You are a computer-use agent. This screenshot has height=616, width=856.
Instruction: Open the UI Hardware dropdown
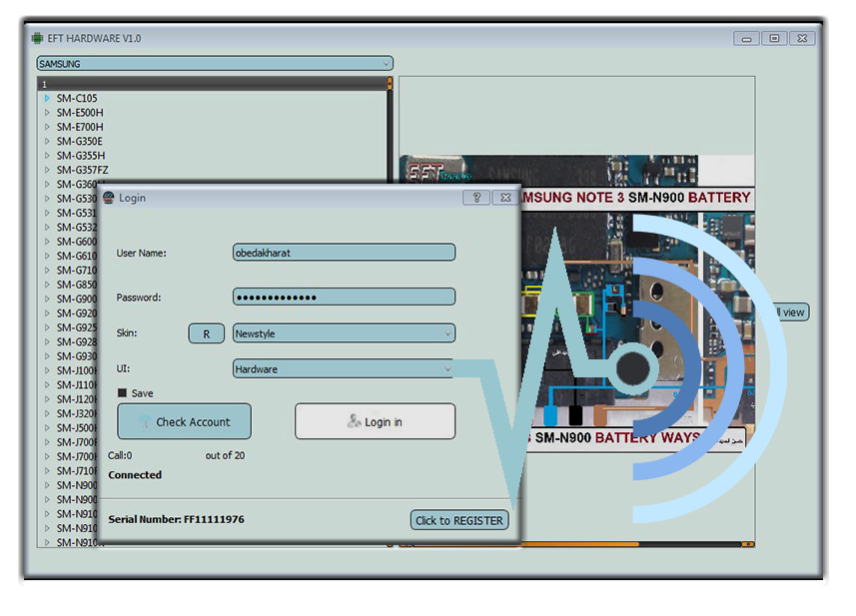[x=344, y=369]
